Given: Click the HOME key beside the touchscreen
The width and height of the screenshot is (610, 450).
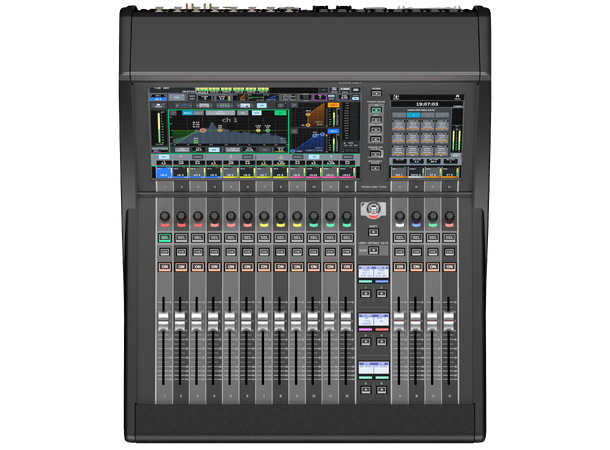Looking at the screenshot, I should click(x=376, y=93).
